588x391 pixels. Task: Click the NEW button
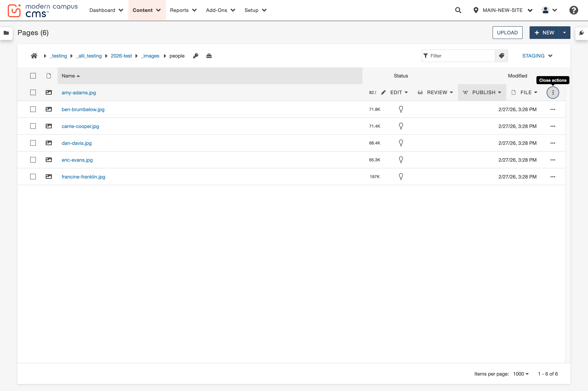(544, 33)
